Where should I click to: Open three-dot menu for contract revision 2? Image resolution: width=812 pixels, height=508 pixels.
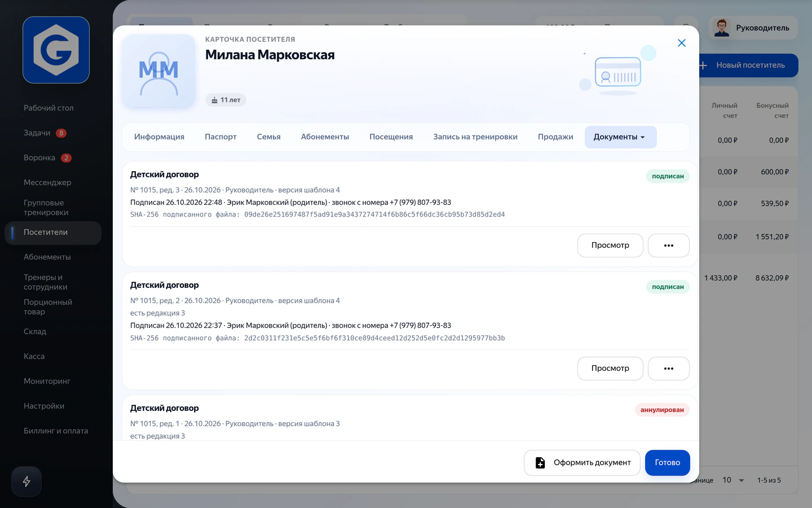pos(669,369)
